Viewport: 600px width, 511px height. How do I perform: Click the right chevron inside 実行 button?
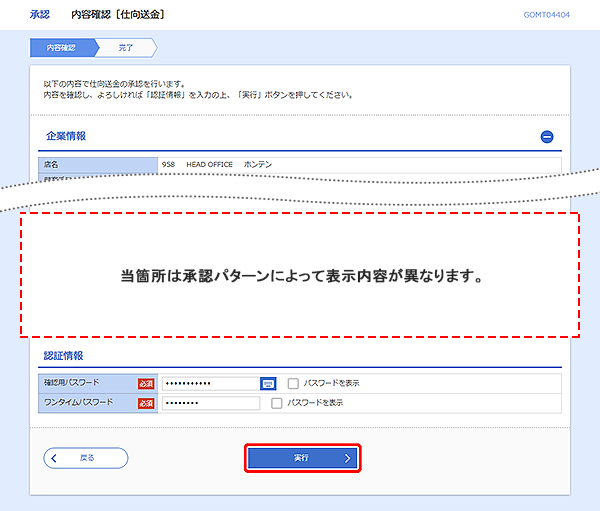point(347,458)
